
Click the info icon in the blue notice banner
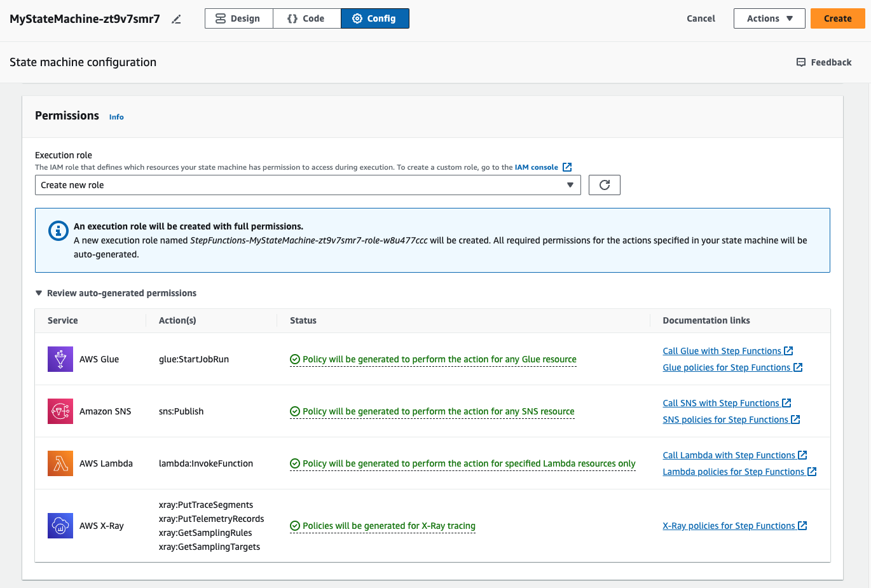coord(58,231)
